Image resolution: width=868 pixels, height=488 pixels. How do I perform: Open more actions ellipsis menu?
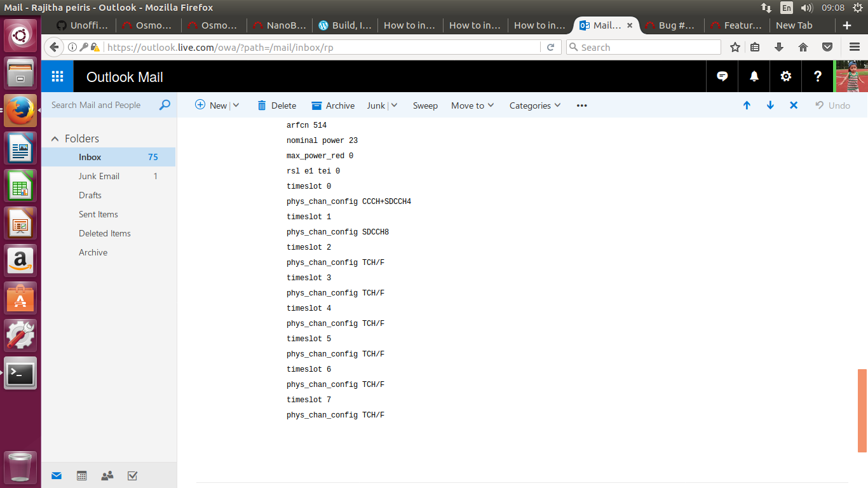tap(582, 105)
